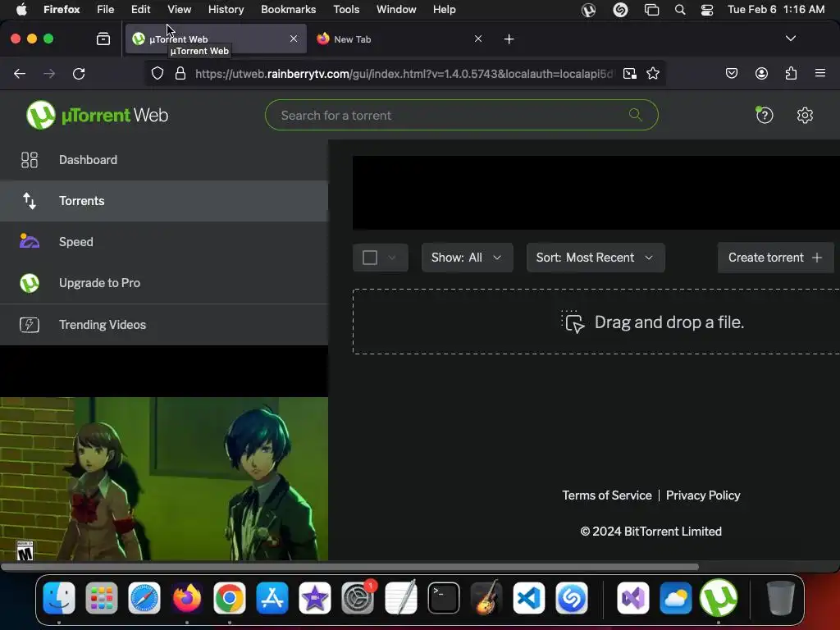Viewport: 840px width, 630px height.
Task: Open µTorrent Web help icon
Action: [765, 115]
